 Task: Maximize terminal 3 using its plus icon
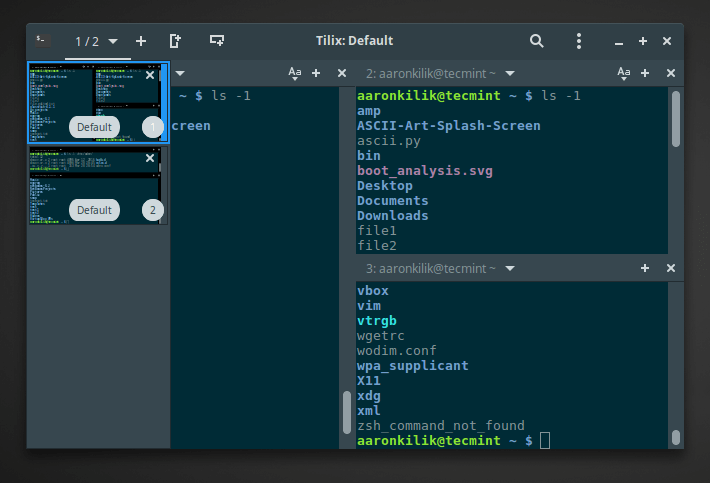pos(645,269)
